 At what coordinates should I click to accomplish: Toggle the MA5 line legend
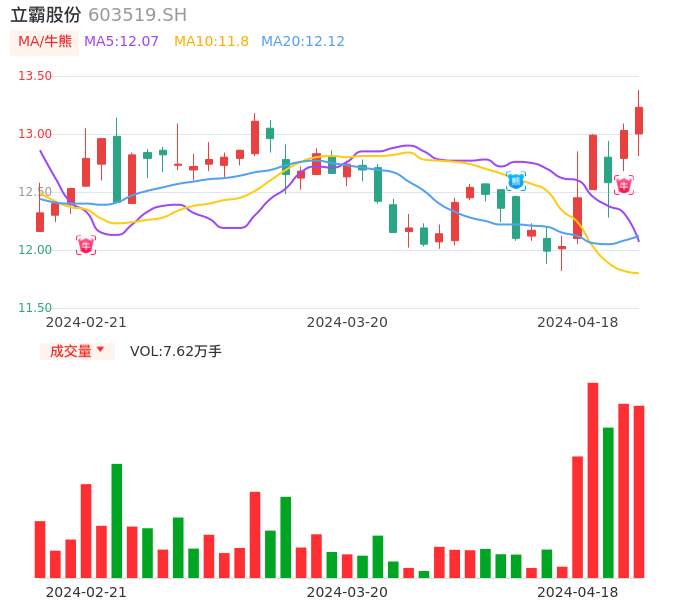[x=121, y=42]
